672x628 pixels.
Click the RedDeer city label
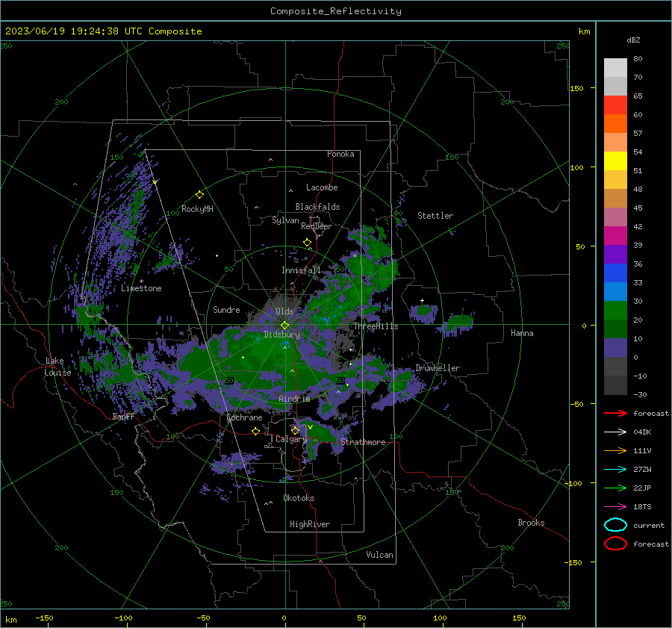(x=317, y=226)
